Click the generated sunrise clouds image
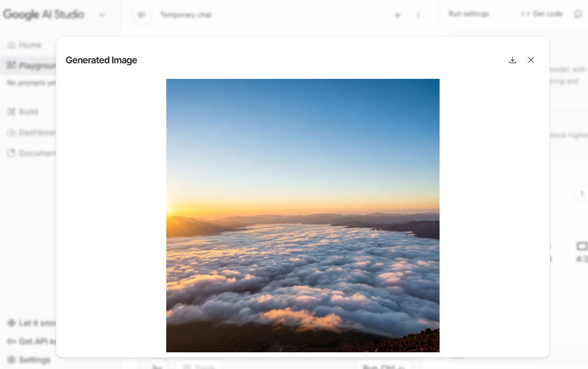The image size is (588, 369). [x=303, y=215]
